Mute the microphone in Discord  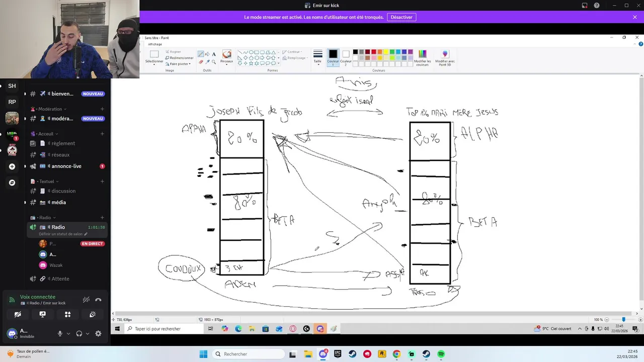pyautogui.click(x=60, y=333)
